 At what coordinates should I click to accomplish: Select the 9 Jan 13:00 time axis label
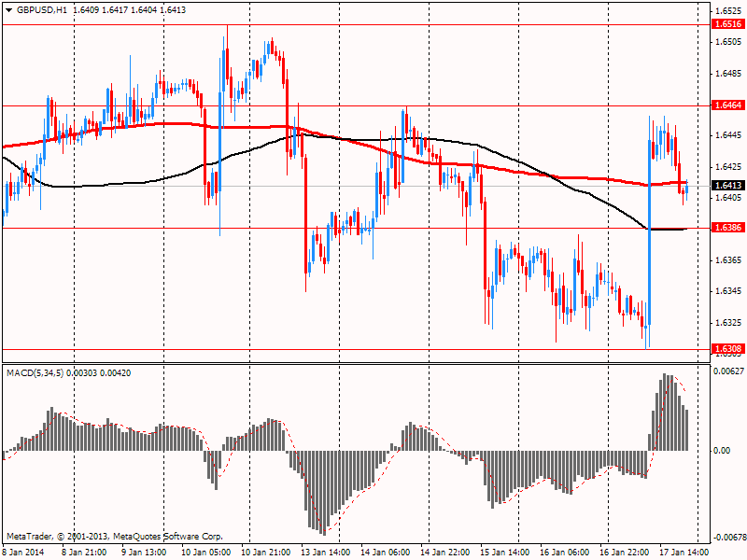pos(144,553)
